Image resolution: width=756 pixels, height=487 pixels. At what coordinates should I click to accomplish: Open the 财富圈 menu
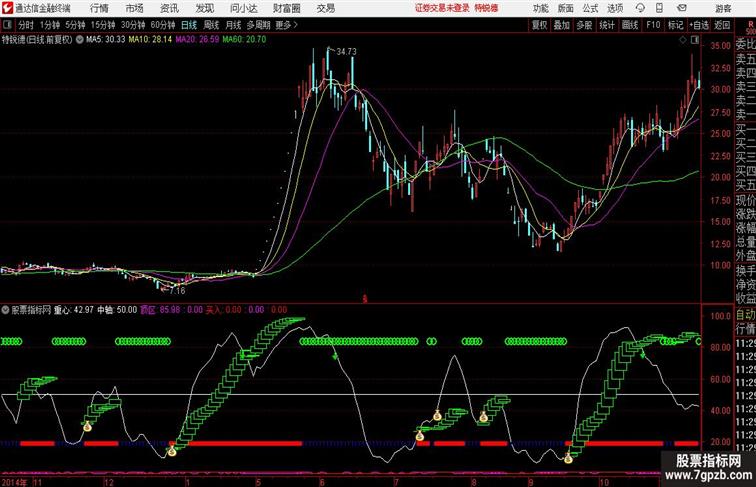point(287,8)
